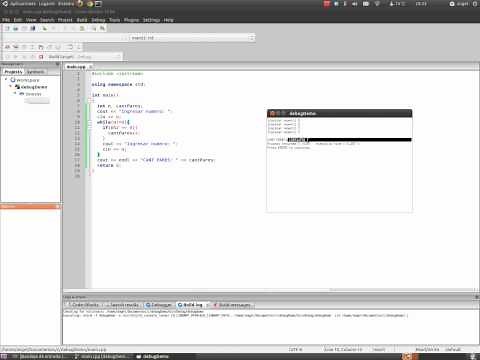Click the Run to cursor debugger icon

pos(16,47)
